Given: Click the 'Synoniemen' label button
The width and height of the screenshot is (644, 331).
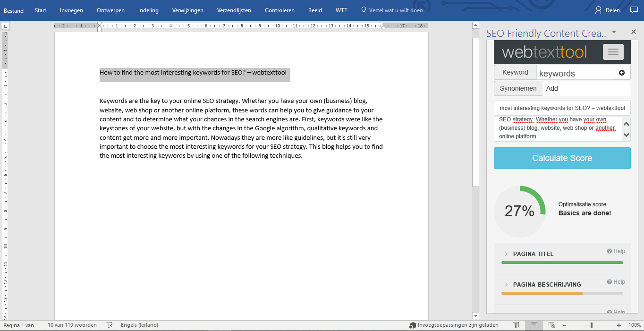Looking at the screenshot, I should [518, 88].
